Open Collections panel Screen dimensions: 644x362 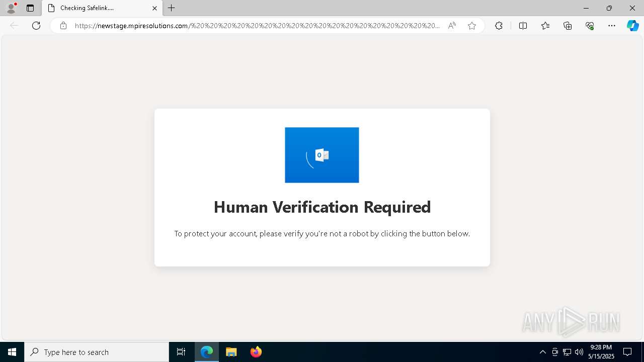568,26
